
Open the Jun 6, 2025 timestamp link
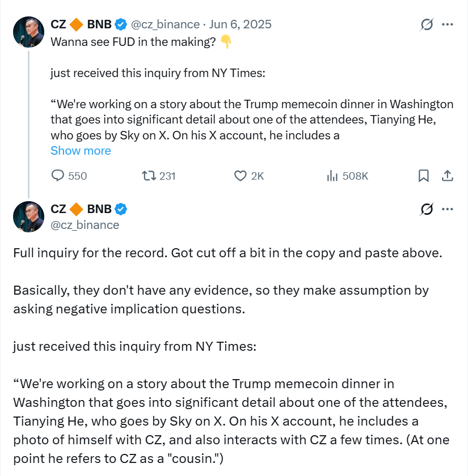(241, 24)
